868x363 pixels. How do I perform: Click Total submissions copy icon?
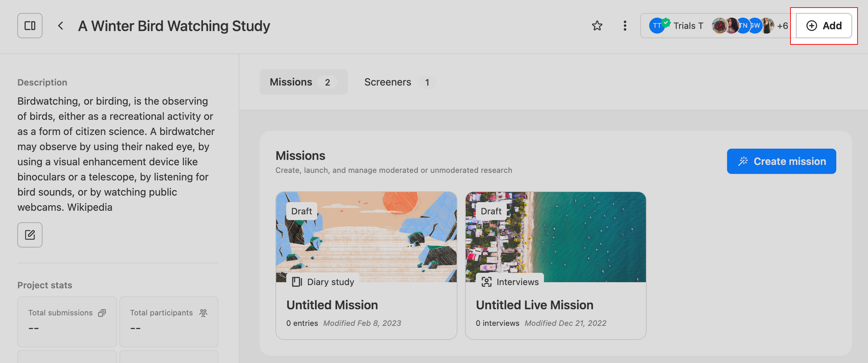coord(102,313)
